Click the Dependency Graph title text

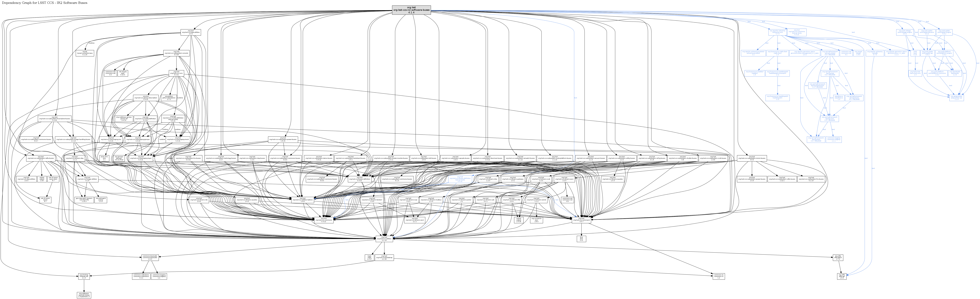tap(44, 3)
